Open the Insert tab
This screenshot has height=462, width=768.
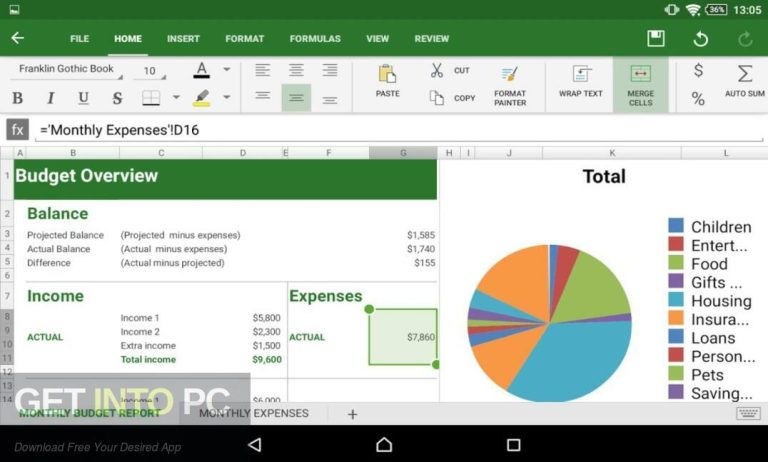pos(183,39)
